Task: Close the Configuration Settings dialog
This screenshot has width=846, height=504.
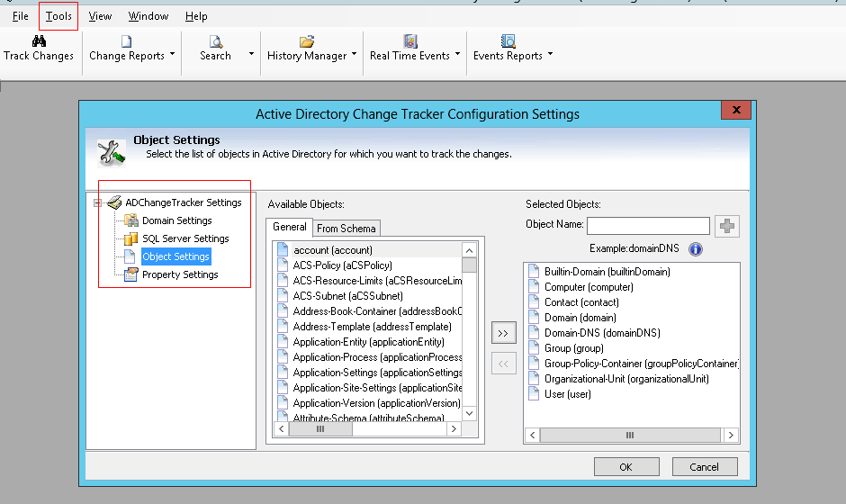Action: [736, 110]
